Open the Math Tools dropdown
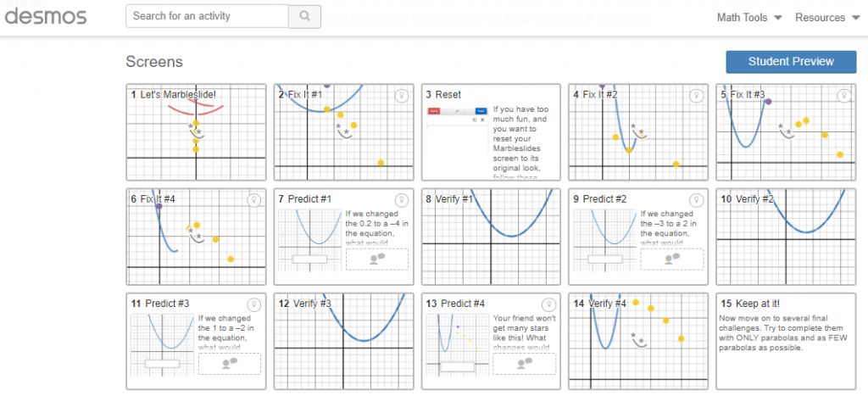Screen dimensions: 868x396 point(749,18)
